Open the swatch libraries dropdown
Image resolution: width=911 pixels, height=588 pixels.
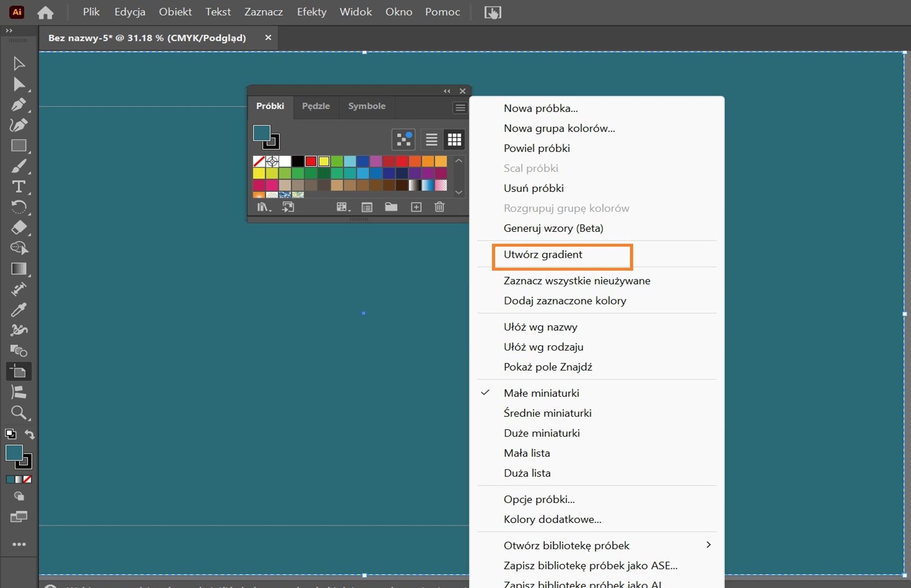coord(264,207)
